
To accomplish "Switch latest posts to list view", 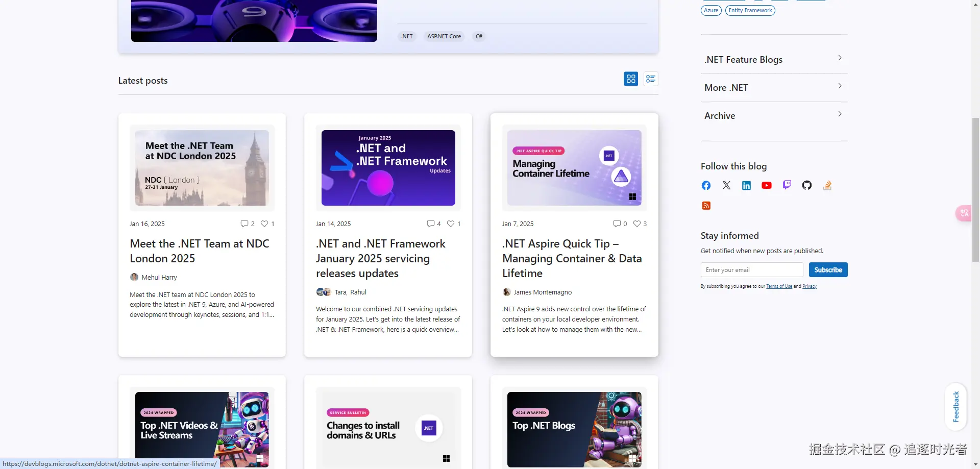I will pos(651,79).
